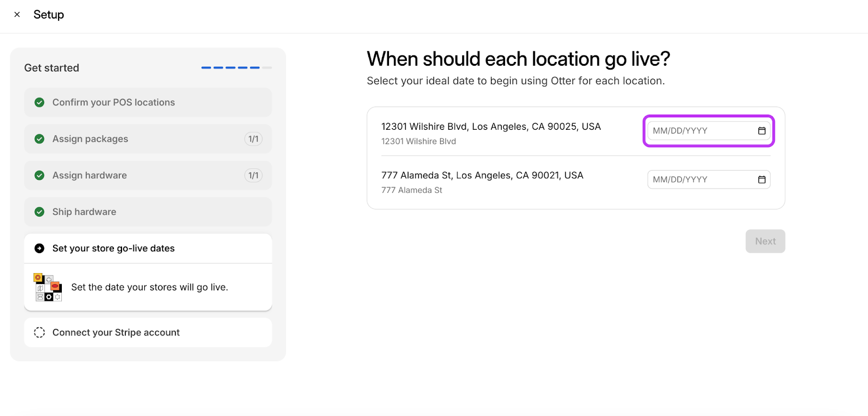Close the Setup screen with X icon
The width and height of the screenshot is (868, 416).
(17, 15)
